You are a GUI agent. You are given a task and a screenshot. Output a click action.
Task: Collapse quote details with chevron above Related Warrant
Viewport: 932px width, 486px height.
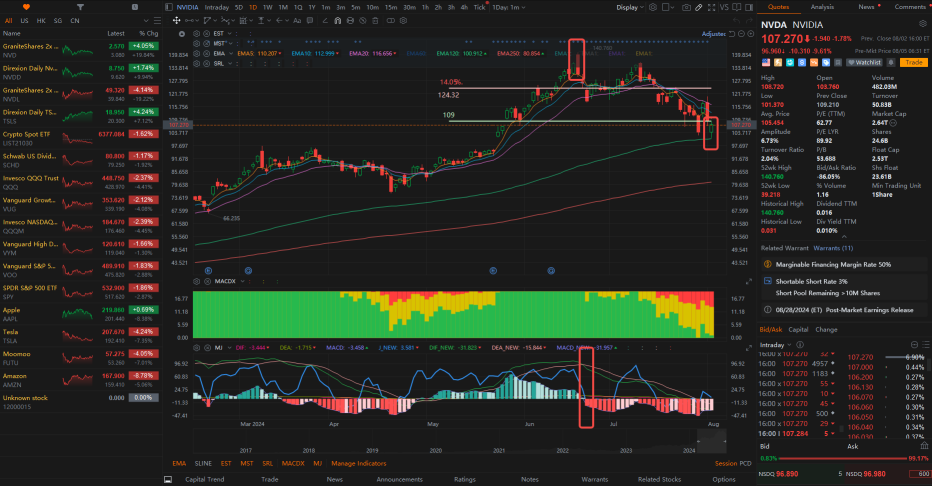point(843,237)
